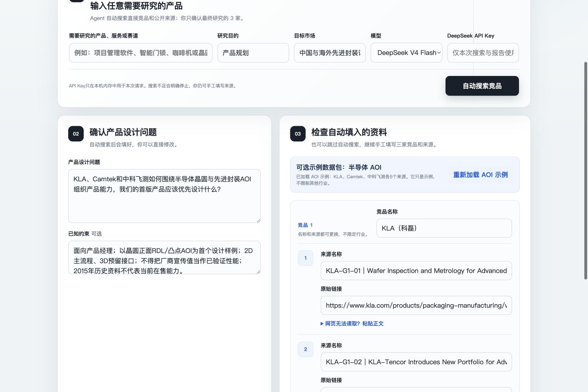This screenshot has width=588, height=392.
Task: Start search with 自动搜索竞品 button
Action: click(x=482, y=86)
